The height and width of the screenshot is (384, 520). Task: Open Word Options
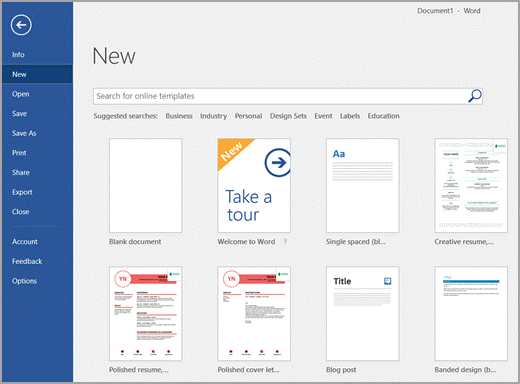pos(24,281)
